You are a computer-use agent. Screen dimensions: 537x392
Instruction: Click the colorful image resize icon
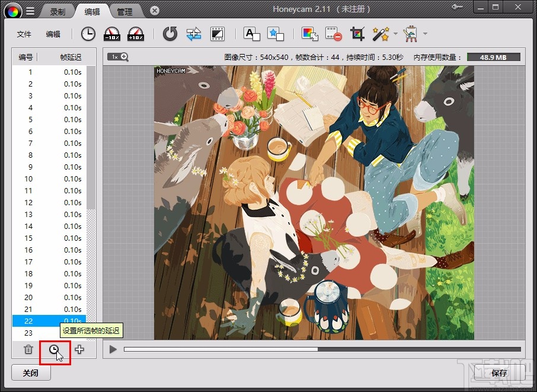click(310, 34)
